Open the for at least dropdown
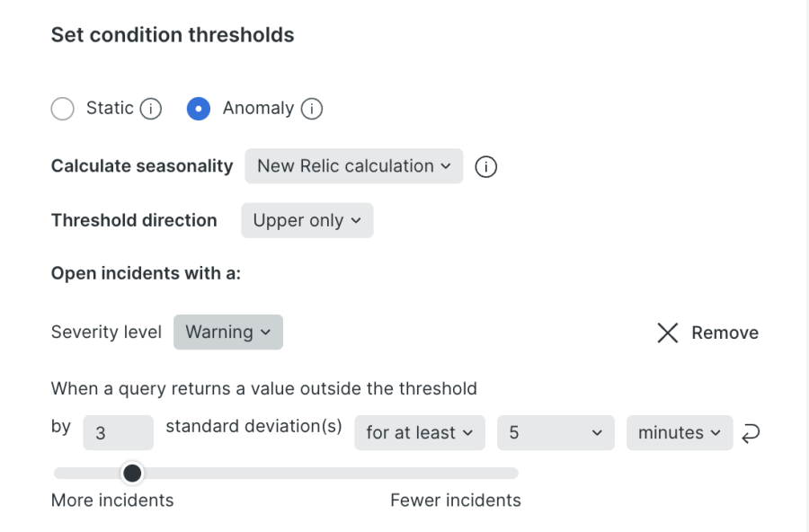Viewport: 809px width, 532px height. tap(419, 433)
